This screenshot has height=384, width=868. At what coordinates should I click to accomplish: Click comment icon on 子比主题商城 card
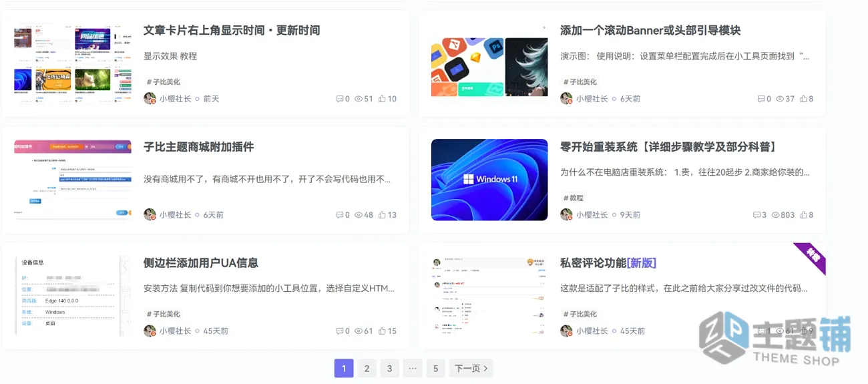340,215
